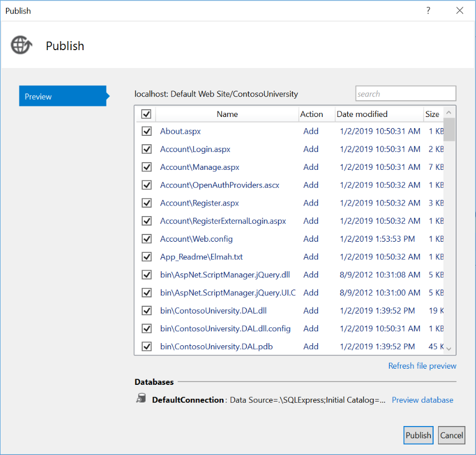Open the dialog help question mark
Viewport: 476px width, 455px height.
click(428, 10)
